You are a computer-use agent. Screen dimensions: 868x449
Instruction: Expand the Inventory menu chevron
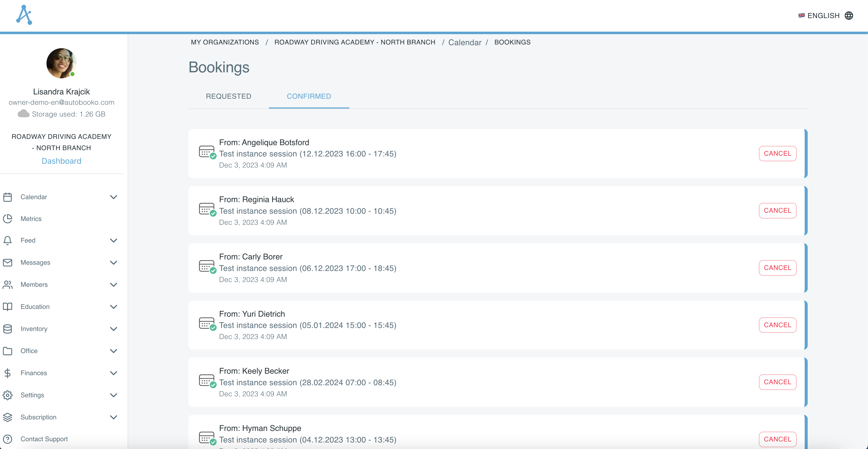pos(114,329)
